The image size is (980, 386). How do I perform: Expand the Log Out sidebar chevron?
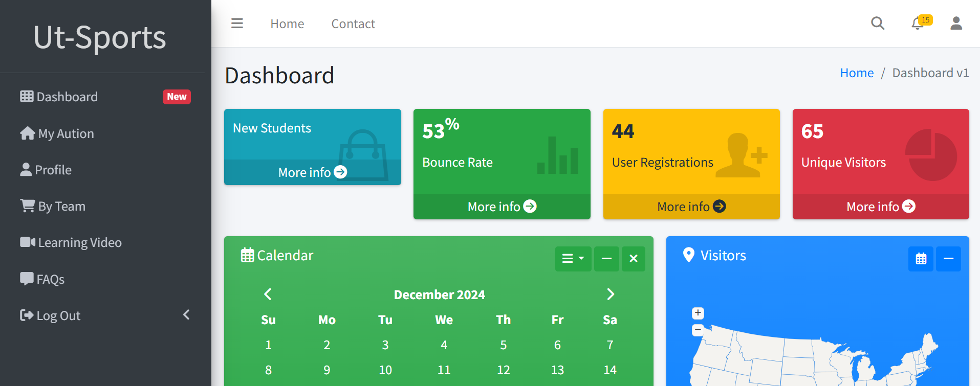186,315
